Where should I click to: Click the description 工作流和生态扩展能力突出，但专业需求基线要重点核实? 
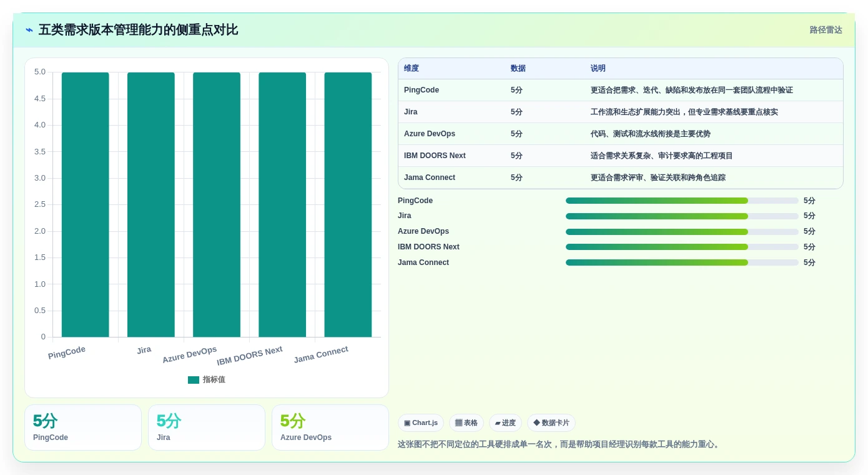click(684, 112)
